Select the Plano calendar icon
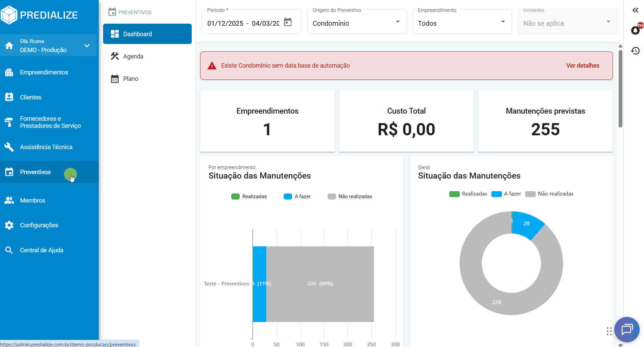644x347 pixels. (x=115, y=78)
